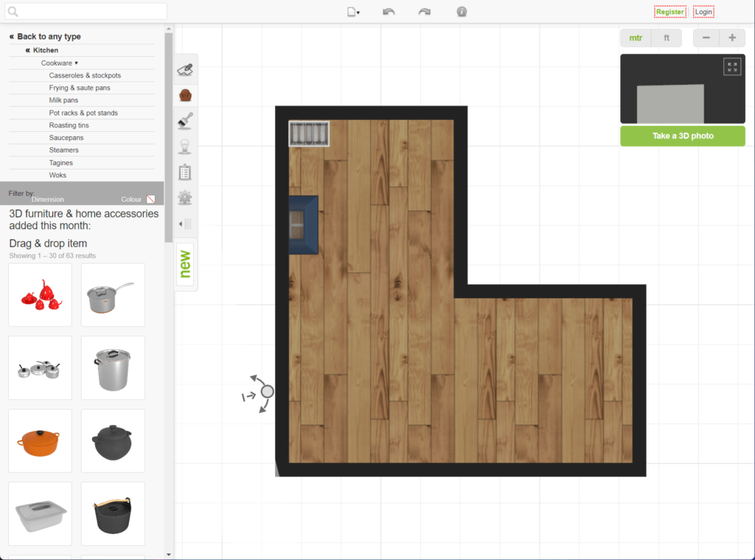755x560 pixels.
Task: Select the room drawing tool icon
Action: (x=185, y=70)
